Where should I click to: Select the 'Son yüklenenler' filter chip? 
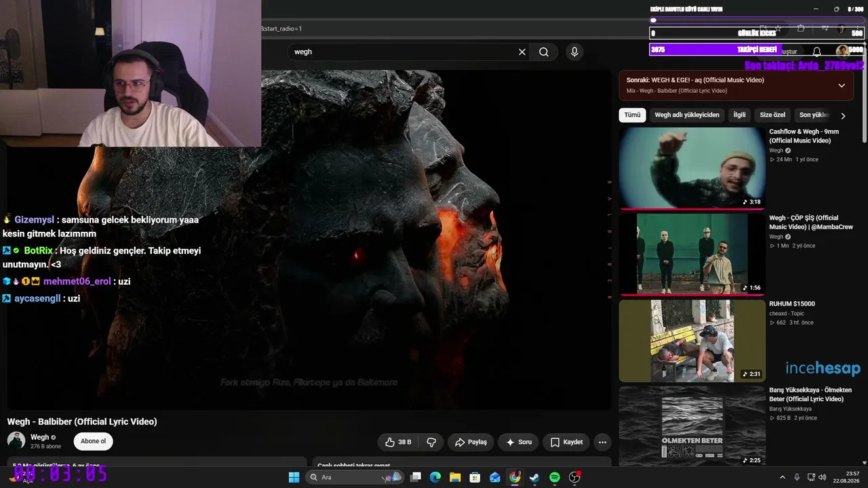click(814, 115)
